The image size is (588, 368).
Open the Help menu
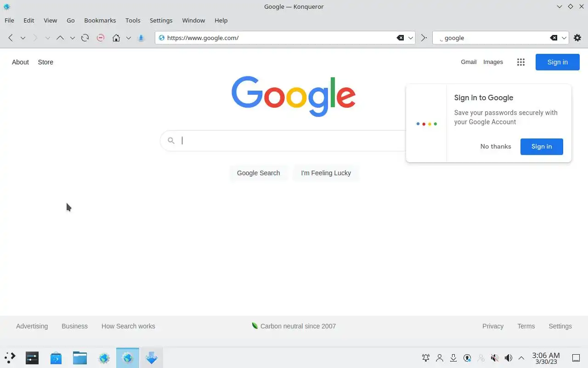[x=221, y=20]
